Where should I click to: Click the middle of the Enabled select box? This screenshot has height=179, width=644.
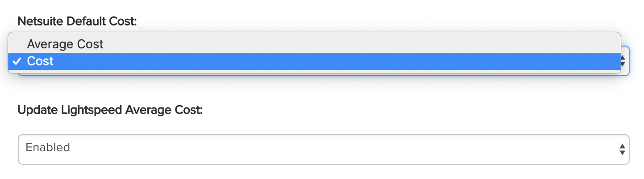point(323,149)
